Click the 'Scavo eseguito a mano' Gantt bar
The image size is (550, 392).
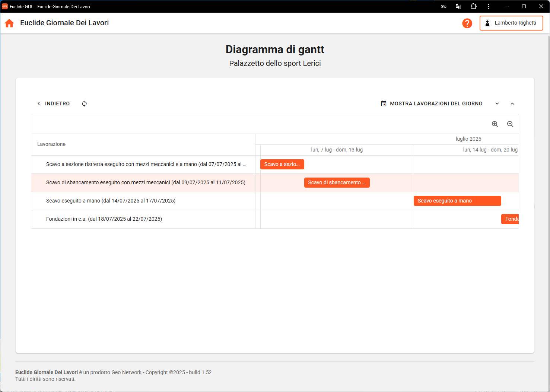[457, 201]
